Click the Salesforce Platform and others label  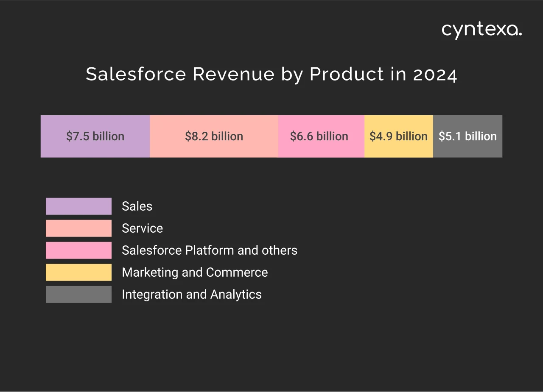pos(210,250)
